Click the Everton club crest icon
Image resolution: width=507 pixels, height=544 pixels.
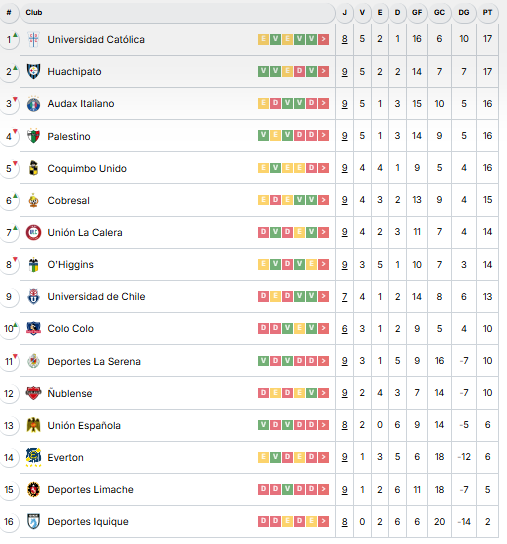pos(33,457)
